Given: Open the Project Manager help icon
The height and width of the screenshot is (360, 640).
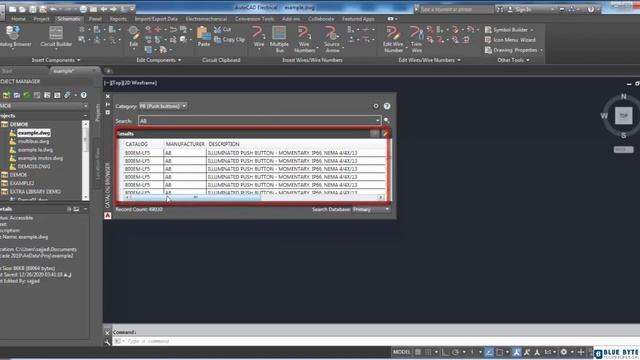Looking at the screenshot, I should coord(84,95).
